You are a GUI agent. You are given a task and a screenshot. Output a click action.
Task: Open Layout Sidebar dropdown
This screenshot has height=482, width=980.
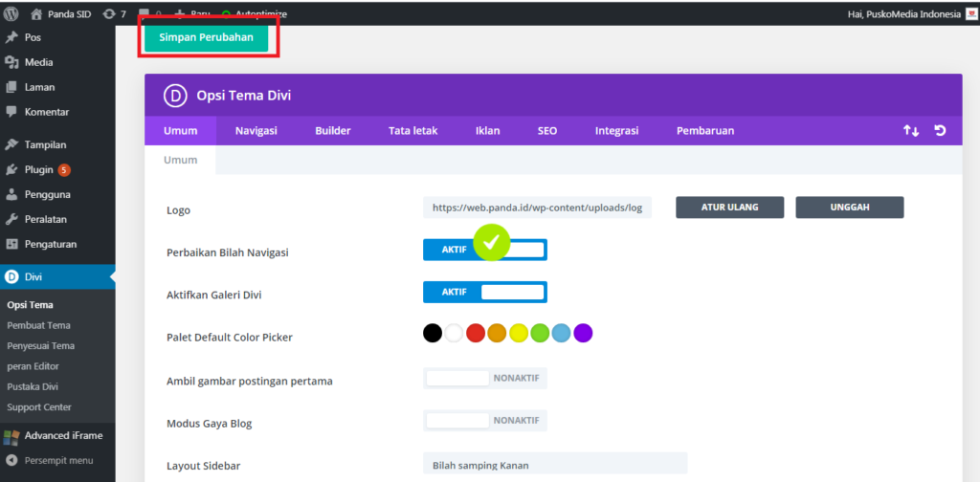tap(555, 464)
